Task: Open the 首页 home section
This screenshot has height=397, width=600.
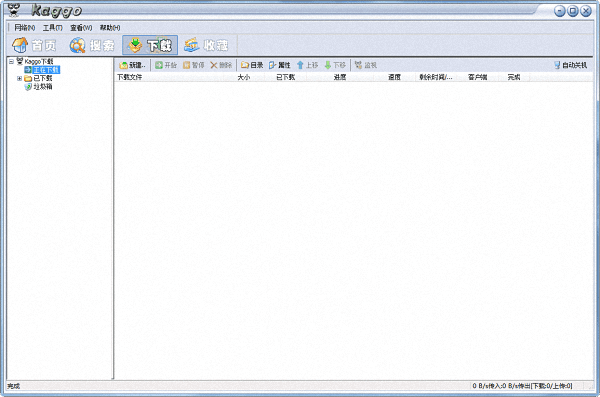Action: 34,45
